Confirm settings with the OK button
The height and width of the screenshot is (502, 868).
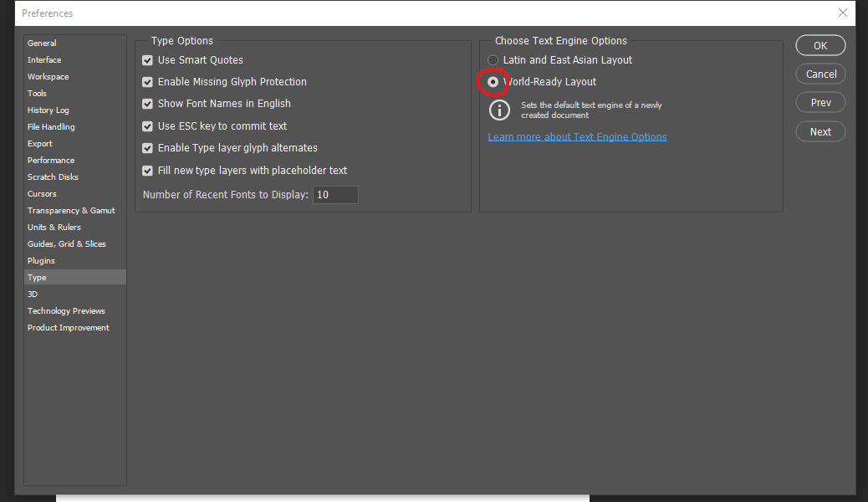click(820, 45)
